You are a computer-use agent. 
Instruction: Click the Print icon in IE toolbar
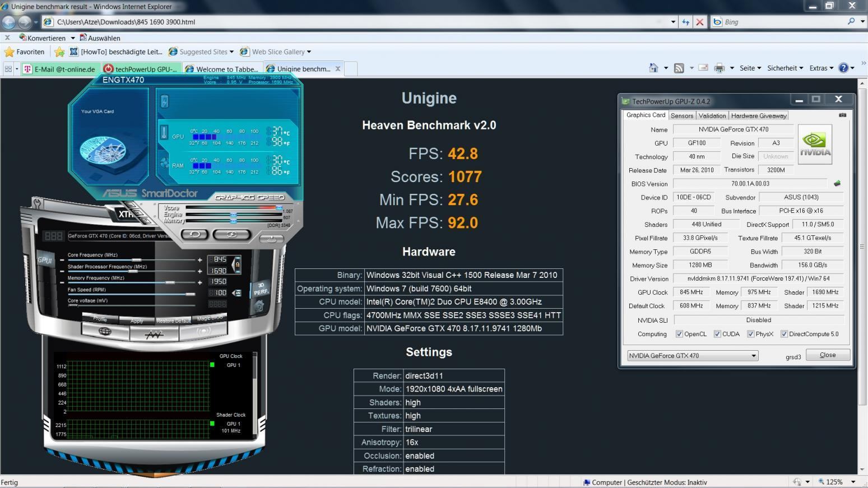tap(720, 68)
